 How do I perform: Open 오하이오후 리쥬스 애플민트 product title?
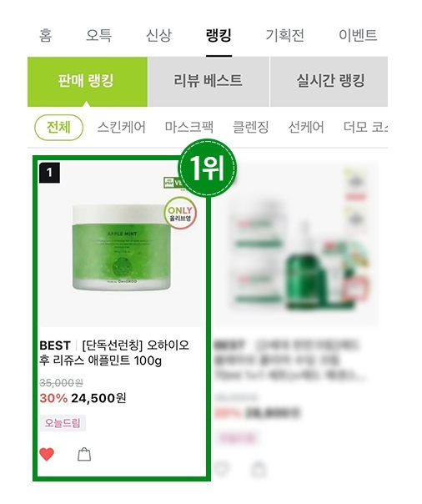114,353
